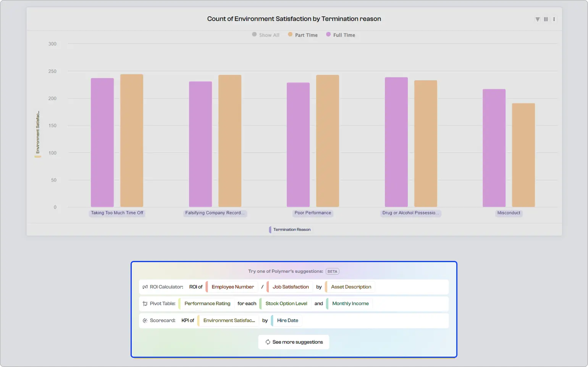Click the See more suggestions button
Viewport: 588px width, 367px height.
click(x=294, y=342)
